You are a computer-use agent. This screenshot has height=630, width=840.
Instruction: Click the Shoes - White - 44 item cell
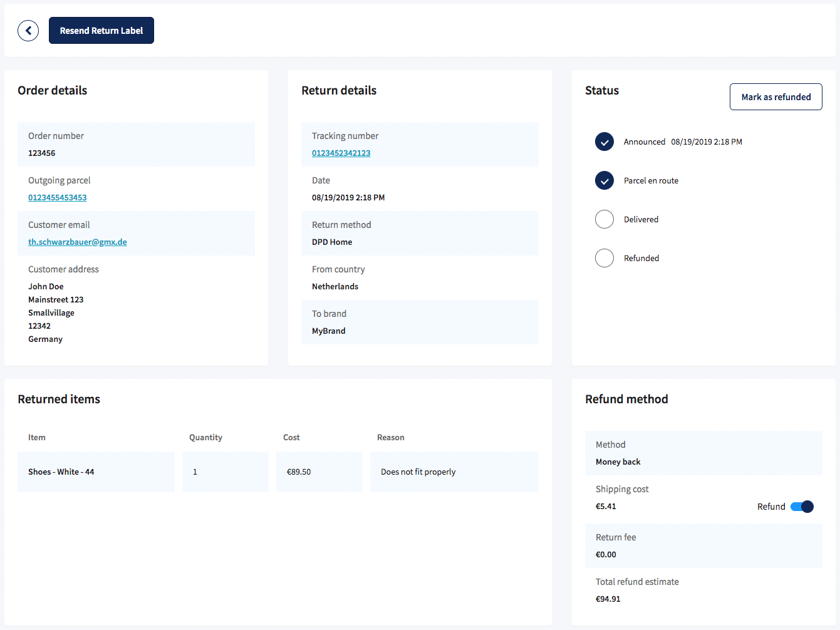coord(96,472)
